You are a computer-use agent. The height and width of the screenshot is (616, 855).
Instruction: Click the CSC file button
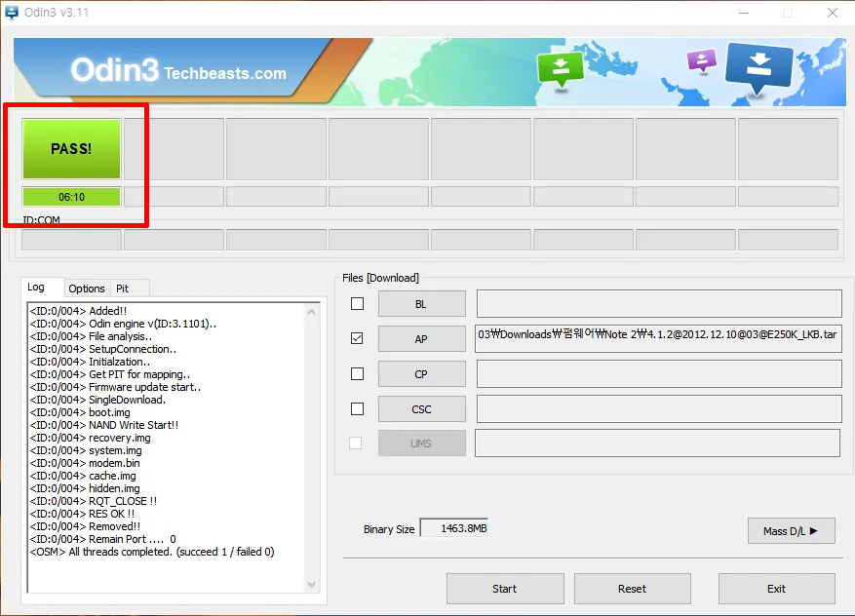421,408
